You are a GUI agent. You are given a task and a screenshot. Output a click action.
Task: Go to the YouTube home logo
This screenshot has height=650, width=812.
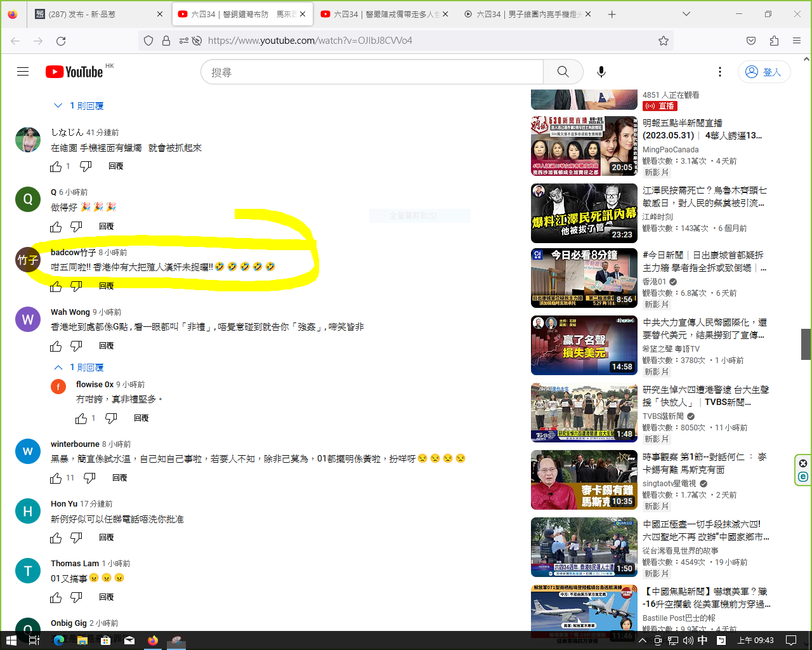tap(74, 72)
